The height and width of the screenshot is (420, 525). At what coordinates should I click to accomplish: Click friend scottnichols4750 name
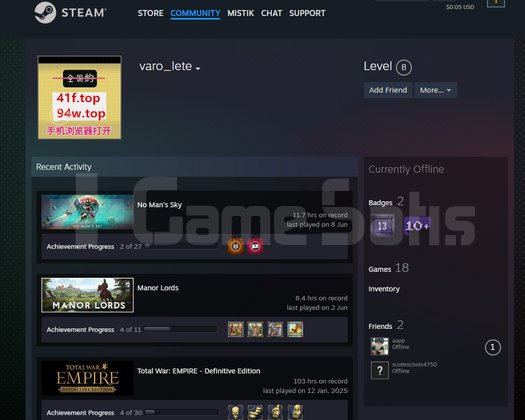(415, 364)
